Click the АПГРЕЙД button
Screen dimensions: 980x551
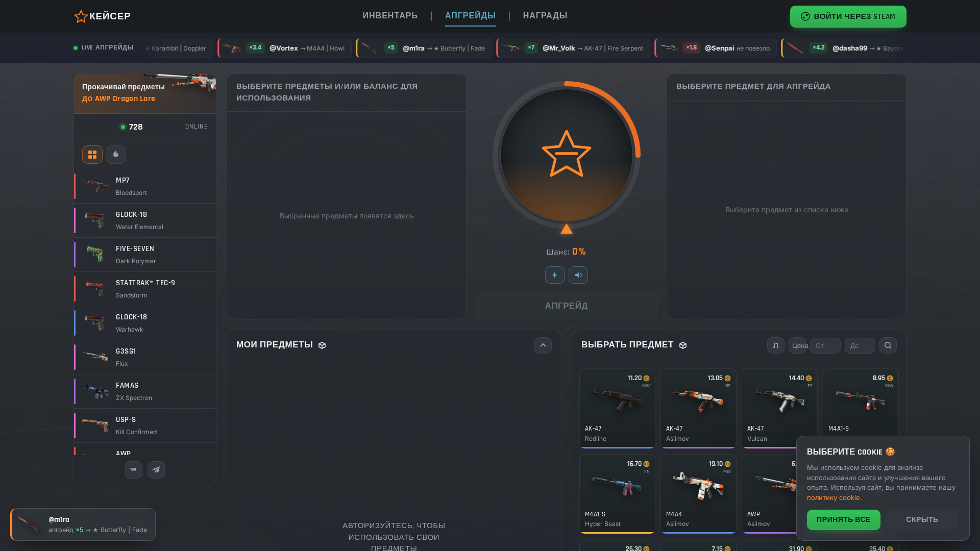(x=567, y=306)
